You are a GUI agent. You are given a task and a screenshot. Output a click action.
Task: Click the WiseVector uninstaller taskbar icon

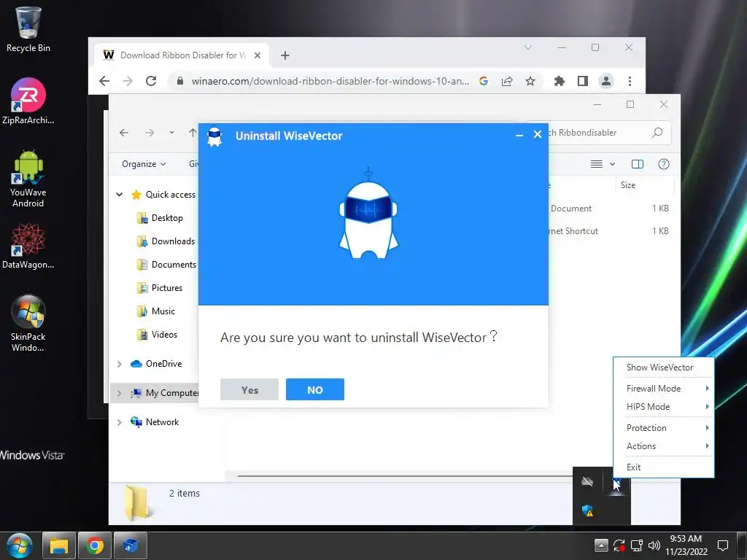[x=131, y=545]
